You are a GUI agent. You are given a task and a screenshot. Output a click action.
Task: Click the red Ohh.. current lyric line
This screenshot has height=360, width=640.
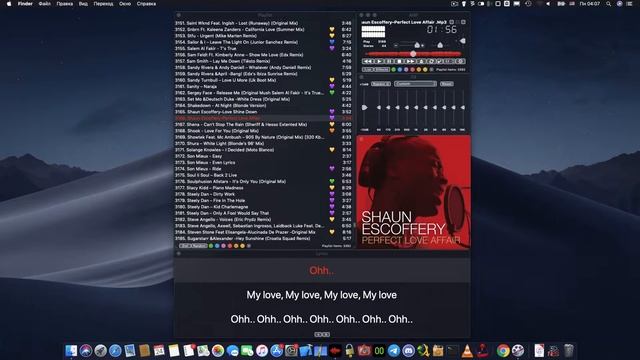click(322, 270)
